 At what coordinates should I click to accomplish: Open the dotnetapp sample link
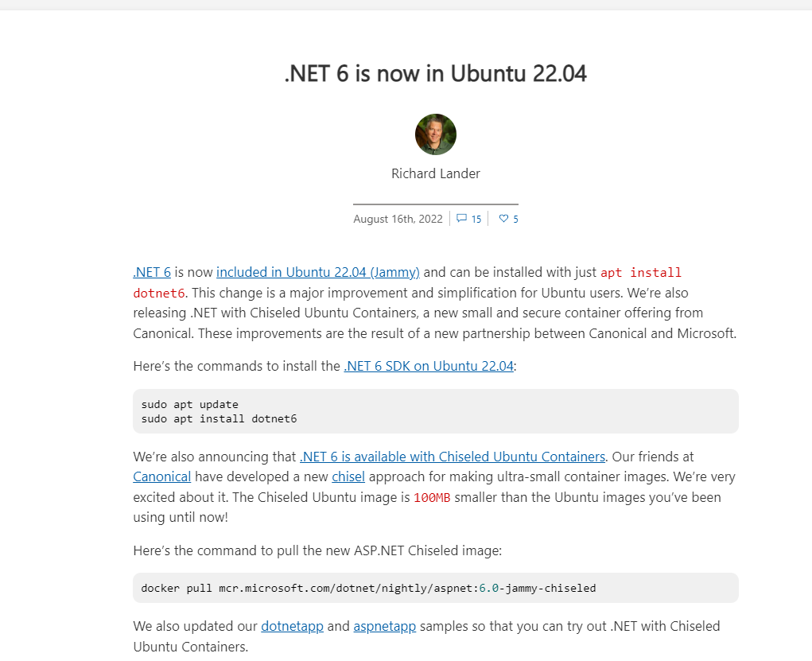(292, 626)
